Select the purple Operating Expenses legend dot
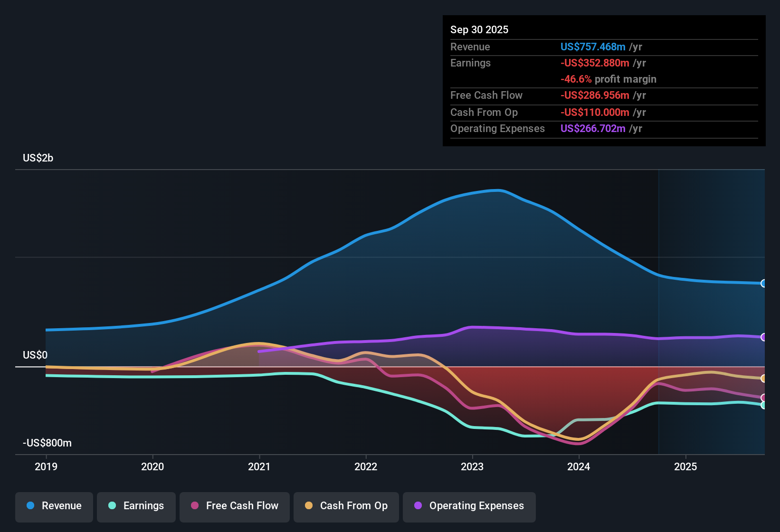The height and width of the screenshot is (532, 780). click(x=419, y=506)
